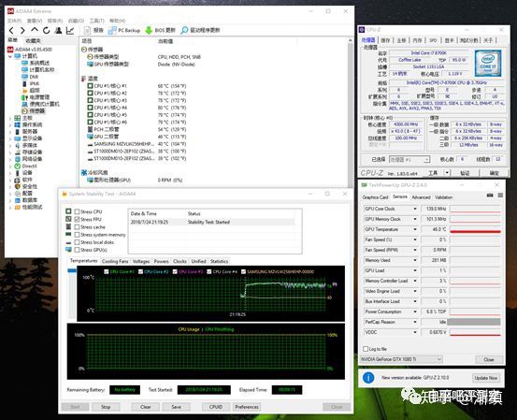
Task: Click the blue info icon in GPU-Z notice
Action: 368,378
